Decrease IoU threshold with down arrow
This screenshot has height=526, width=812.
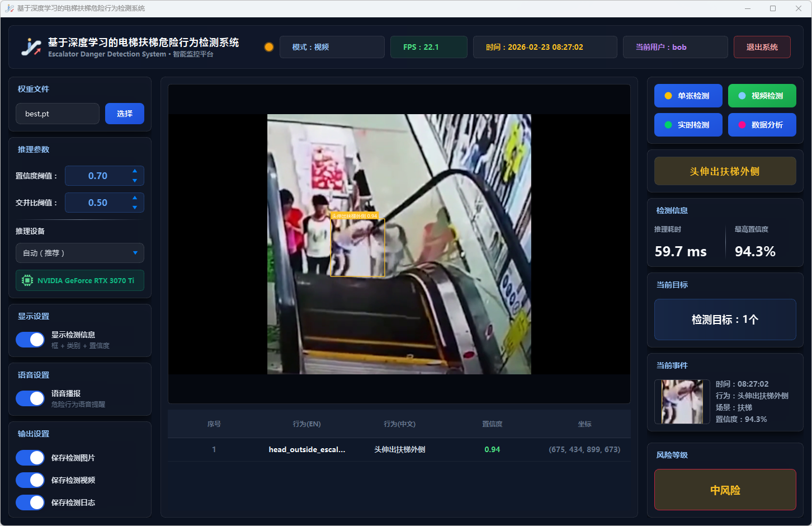coord(135,207)
